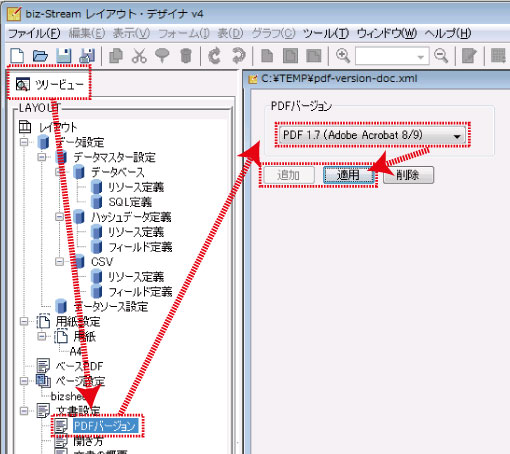The width and height of the screenshot is (510, 454).
Task: Open the 編集(E) menu
Action: (x=87, y=33)
